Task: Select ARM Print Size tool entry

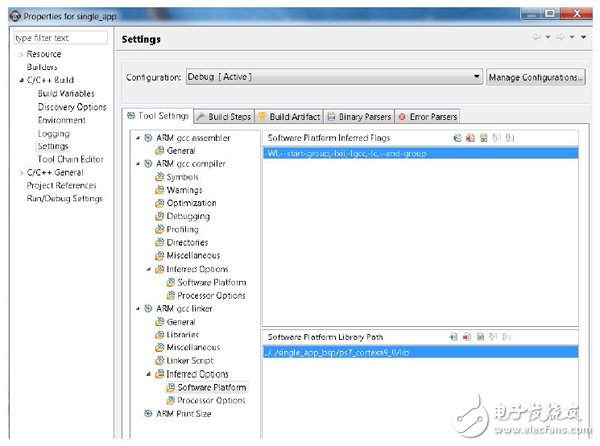Action: pyautogui.click(x=183, y=413)
